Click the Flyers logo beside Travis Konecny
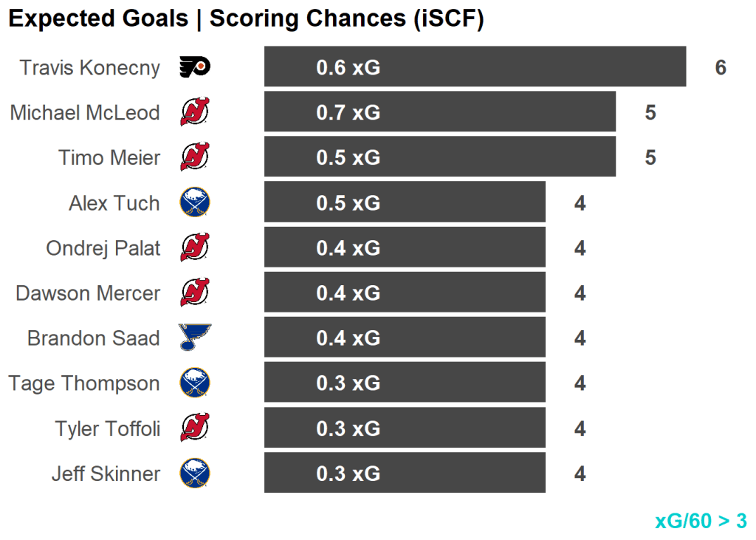Viewport: 756px width, 540px height. click(195, 68)
